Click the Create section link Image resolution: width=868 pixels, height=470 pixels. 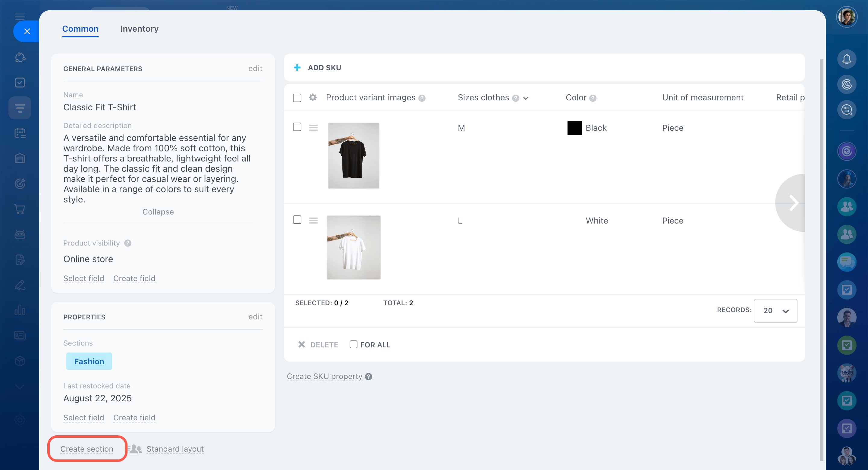coord(86,449)
